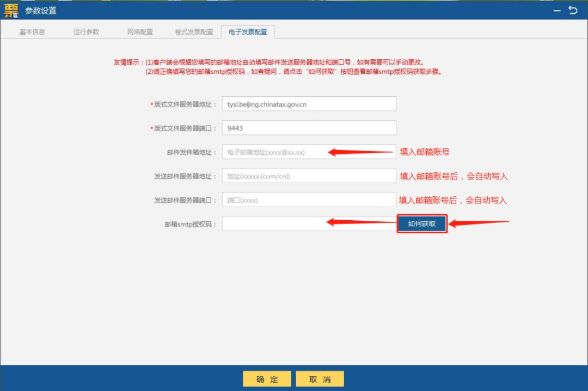This screenshot has width=588, height=391.
Task: Click the field showing tysl.beijing.chinatax.gov.cn
Action: click(309, 103)
